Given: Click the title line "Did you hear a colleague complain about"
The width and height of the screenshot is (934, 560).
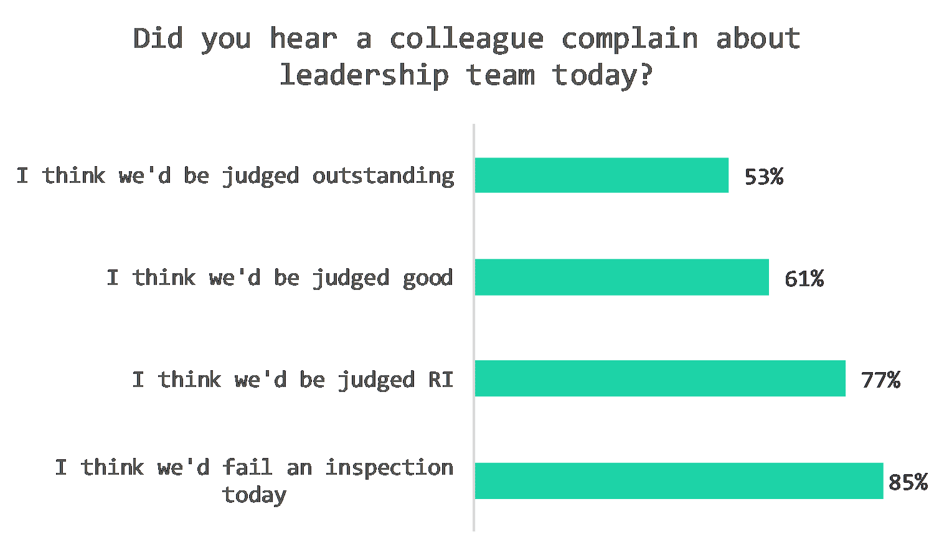Looking at the screenshot, I should click(466, 39).
